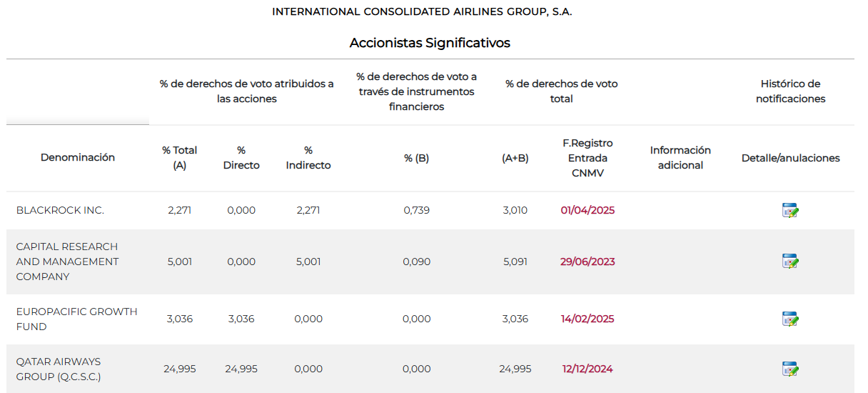Image resolution: width=868 pixels, height=393 pixels.
Task: Follow the 14/02/2025 registration date link
Action: pyautogui.click(x=587, y=319)
